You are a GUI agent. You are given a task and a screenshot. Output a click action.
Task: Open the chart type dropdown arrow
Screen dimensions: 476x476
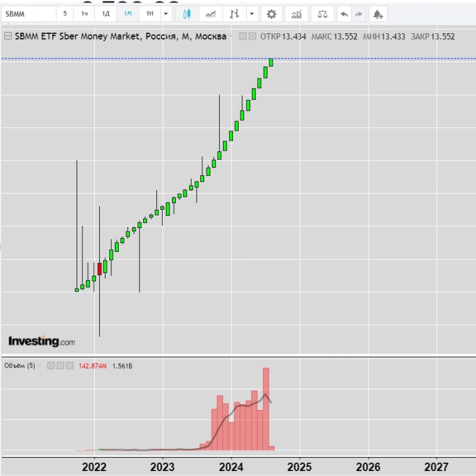(252, 14)
